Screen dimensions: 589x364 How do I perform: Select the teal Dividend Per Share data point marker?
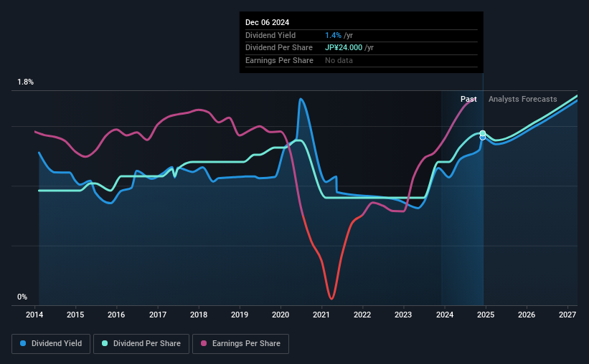[x=483, y=133]
